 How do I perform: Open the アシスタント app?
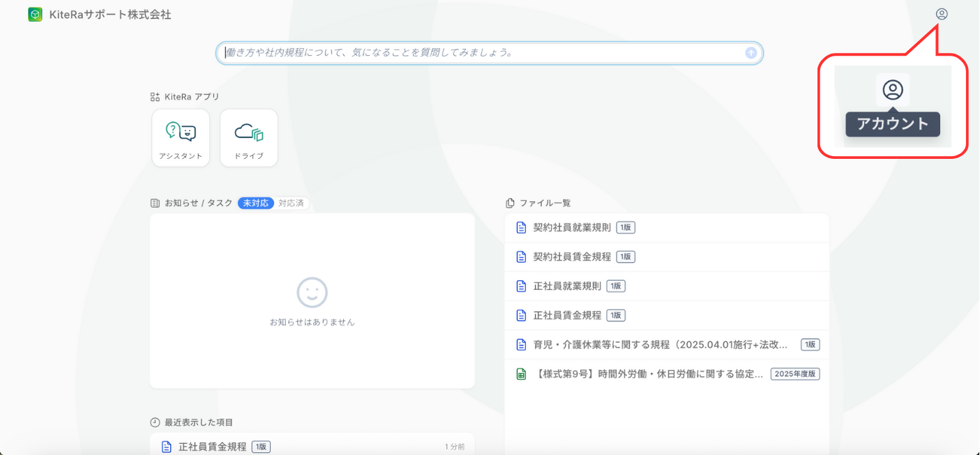181,137
